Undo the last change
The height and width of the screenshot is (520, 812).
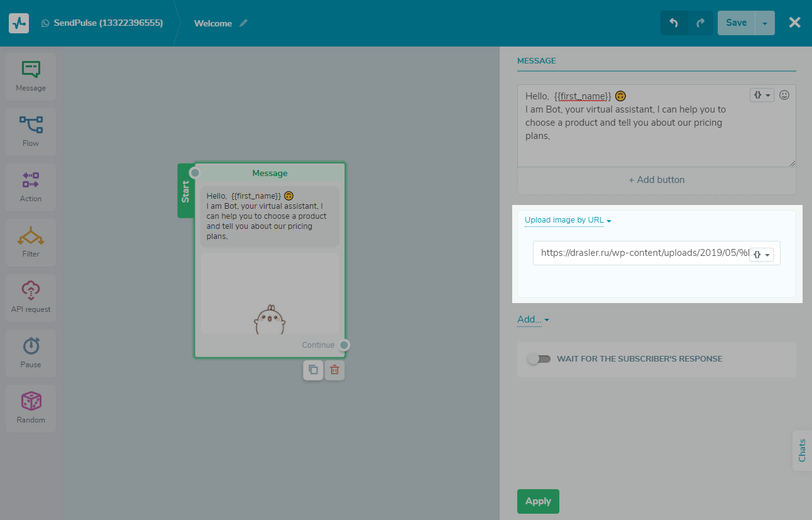(x=674, y=23)
